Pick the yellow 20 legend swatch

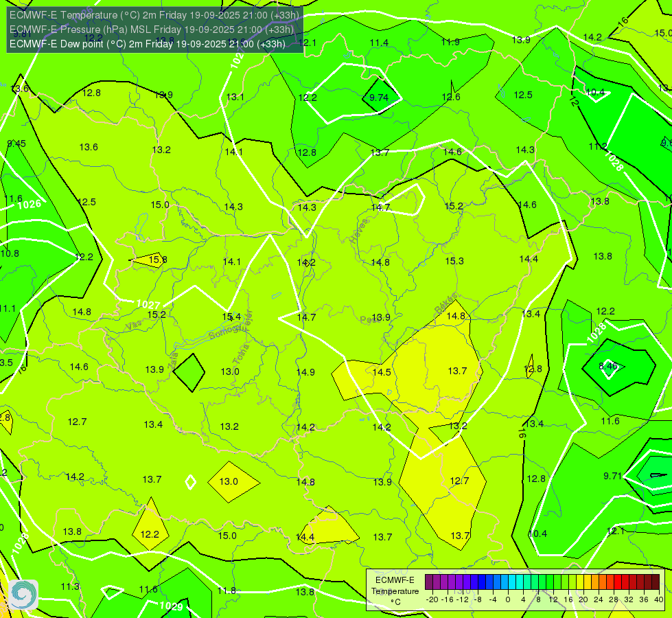pyautogui.click(x=580, y=582)
